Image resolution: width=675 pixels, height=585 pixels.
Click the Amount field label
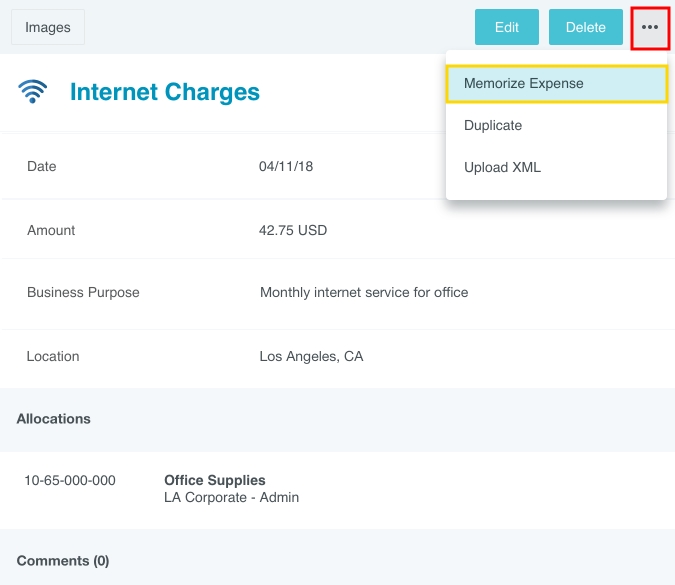(51, 230)
